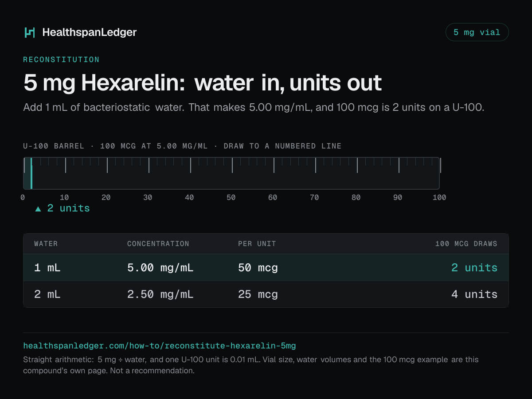Click the HealthspanLedger brand name
This screenshot has height=399, width=532.
click(90, 32)
